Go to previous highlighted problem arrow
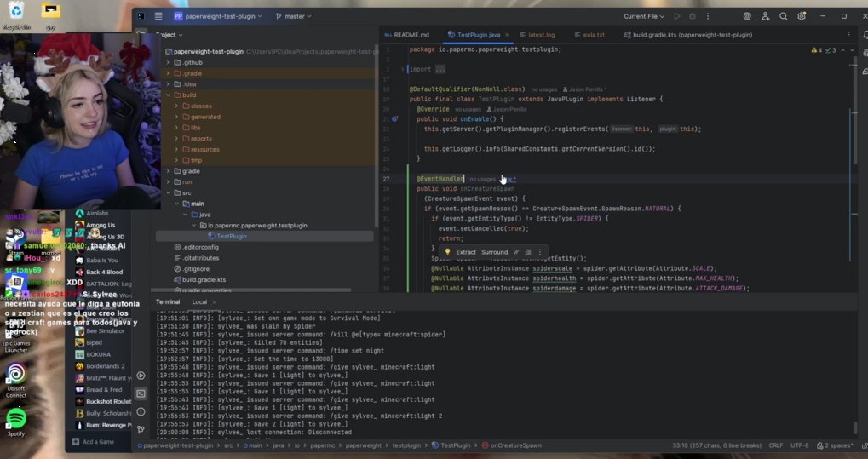 (842, 50)
